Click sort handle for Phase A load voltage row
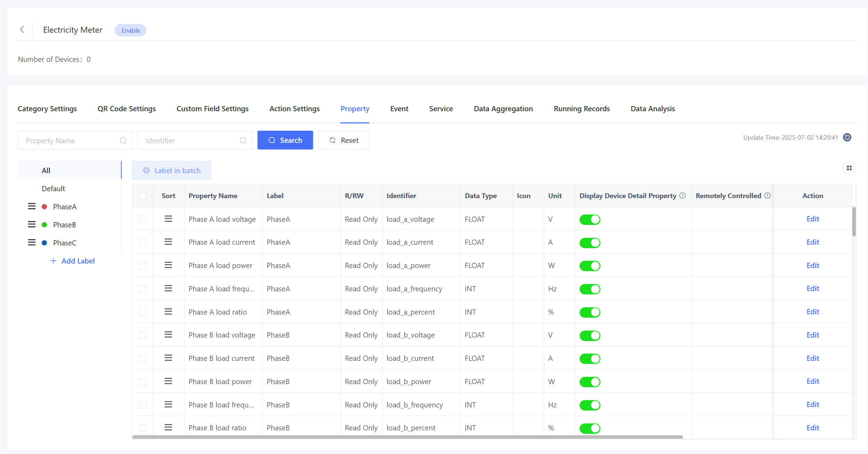The image size is (868, 454). coord(168,219)
